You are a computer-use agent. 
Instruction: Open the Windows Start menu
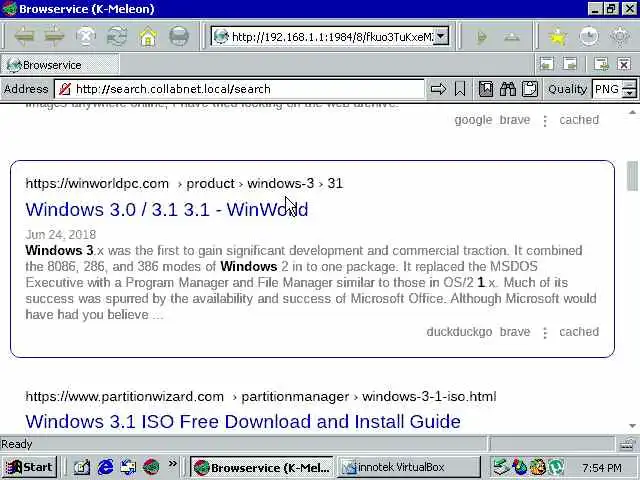(x=29, y=467)
